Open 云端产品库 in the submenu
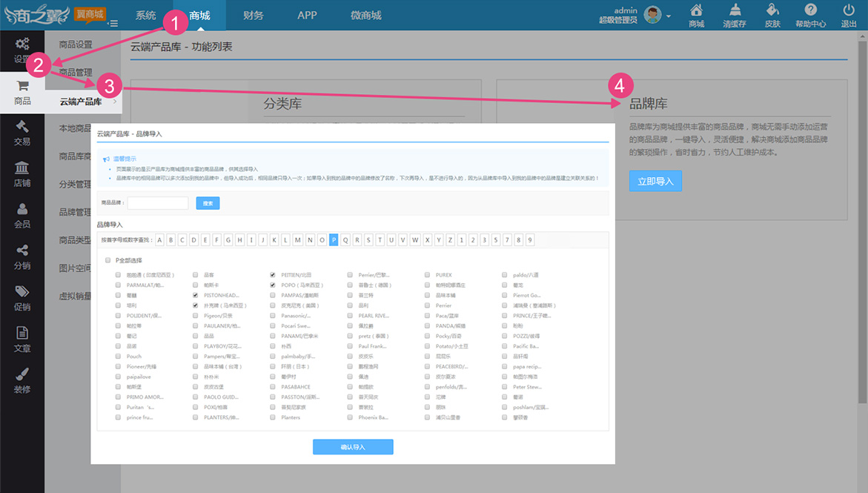Viewport: 868px width, 493px height. [x=81, y=102]
